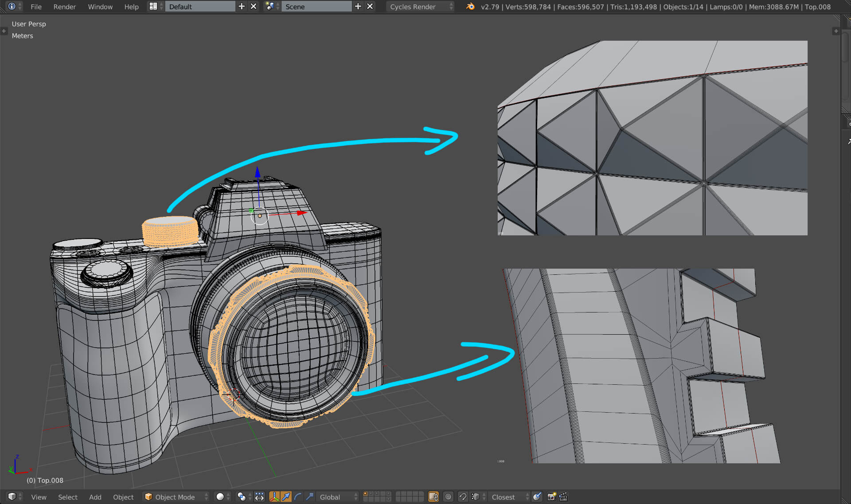Expand the right properties region plus tab
The width and height of the screenshot is (851, 504).
(836, 31)
